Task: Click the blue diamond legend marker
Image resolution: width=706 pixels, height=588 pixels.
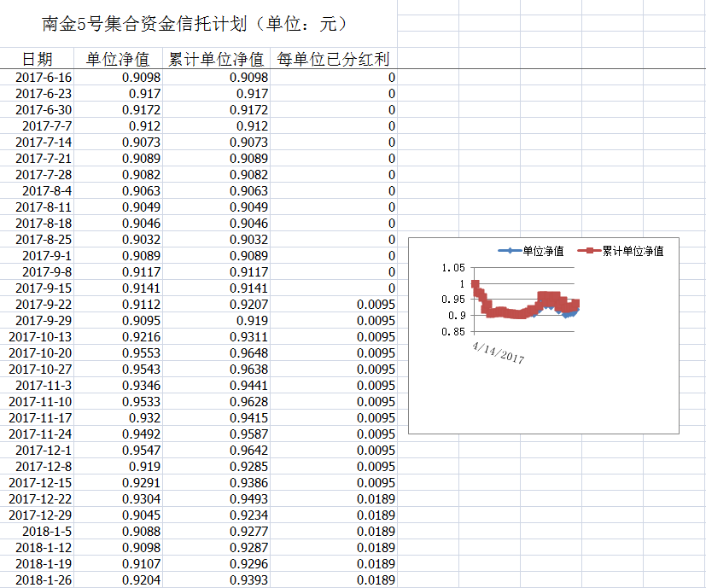Action: point(510,251)
